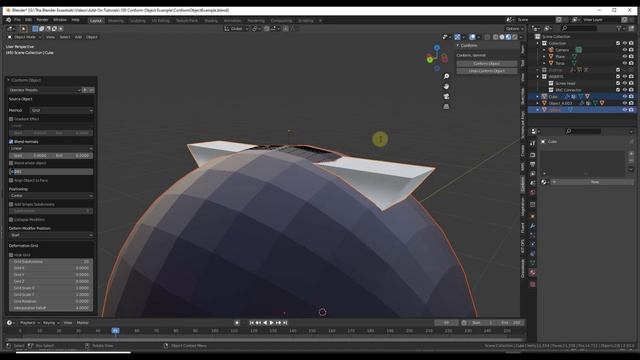Adjust the Grid Subdivisions slider
Image resolution: width=640 pixels, height=360 pixels.
(x=51, y=262)
